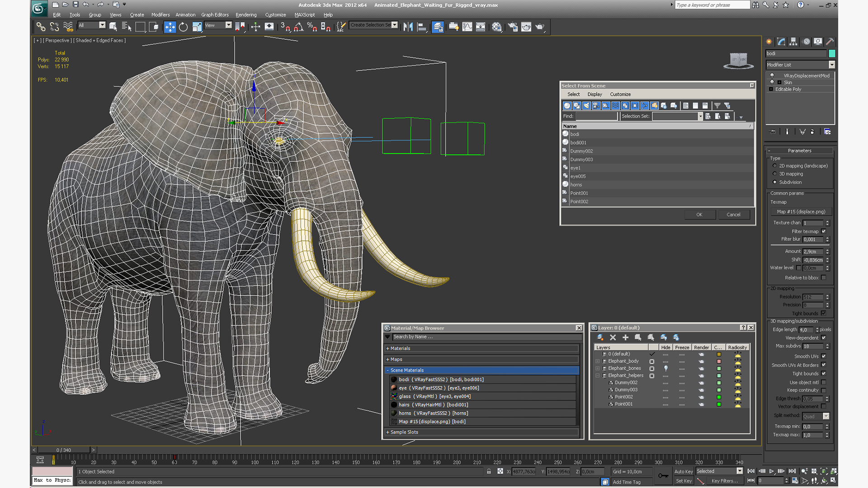Click Add Selected Objects plus icon in Layer dialog

[x=625, y=337]
